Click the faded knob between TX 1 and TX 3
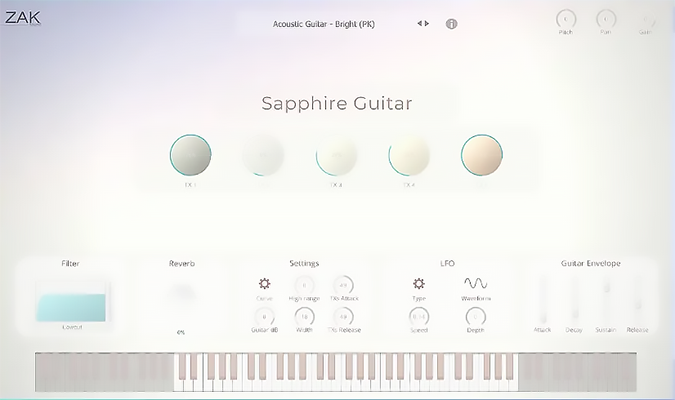 tap(263, 155)
